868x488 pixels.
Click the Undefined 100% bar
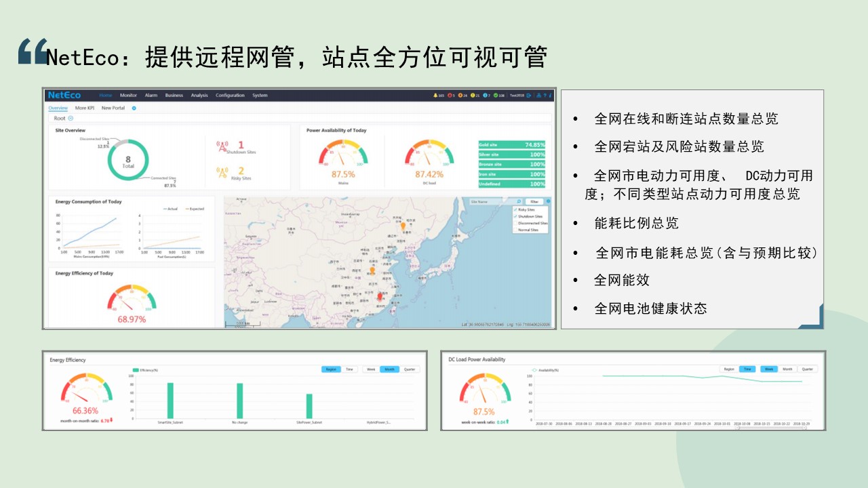[x=511, y=184]
